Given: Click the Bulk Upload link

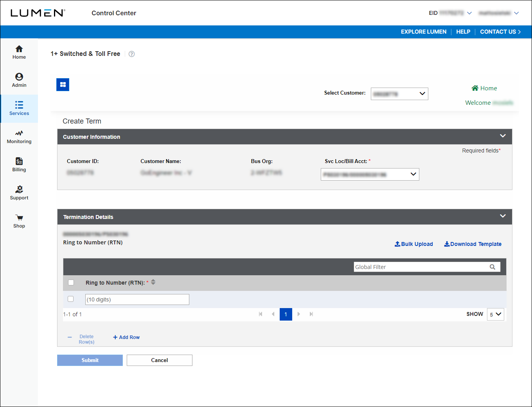Looking at the screenshot, I should [414, 244].
